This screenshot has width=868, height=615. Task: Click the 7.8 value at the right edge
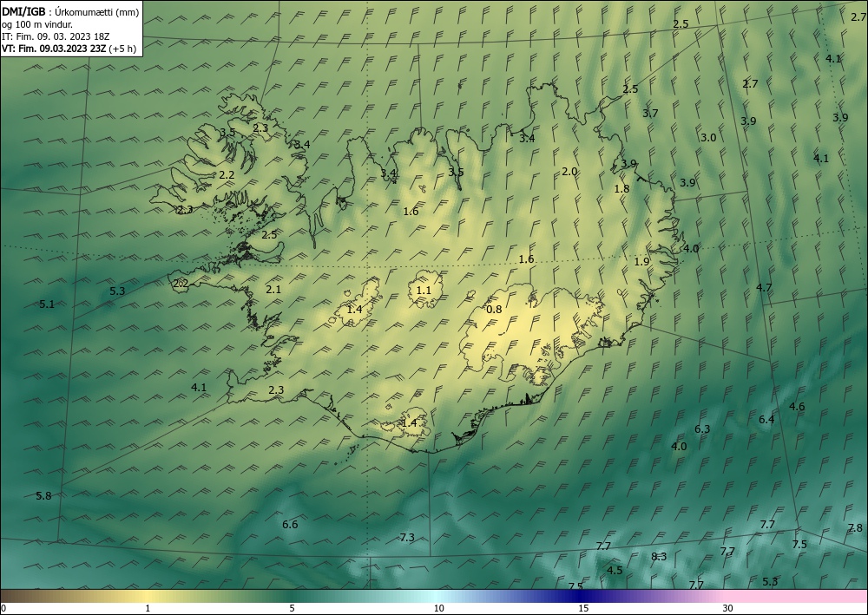855,528
